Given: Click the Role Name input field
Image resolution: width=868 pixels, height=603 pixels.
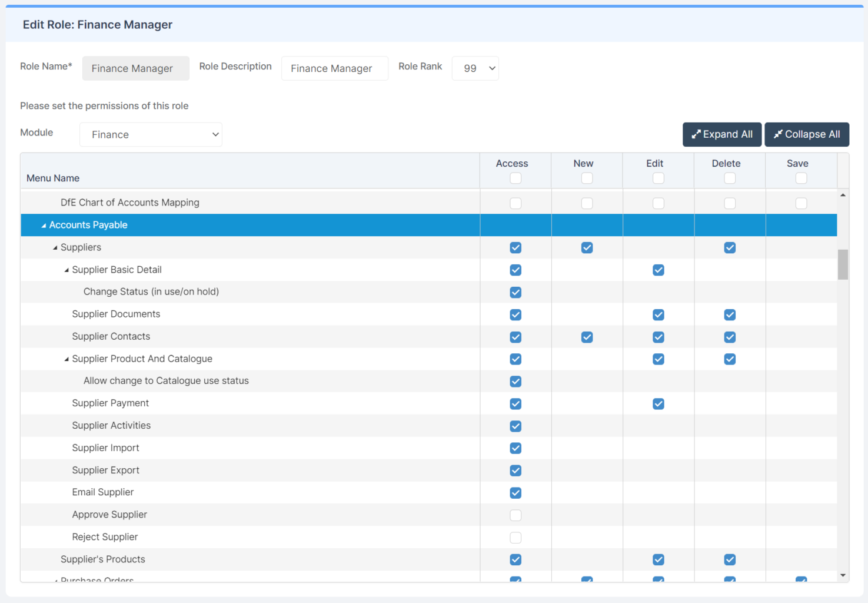Looking at the screenshot, I should (136, 68).
